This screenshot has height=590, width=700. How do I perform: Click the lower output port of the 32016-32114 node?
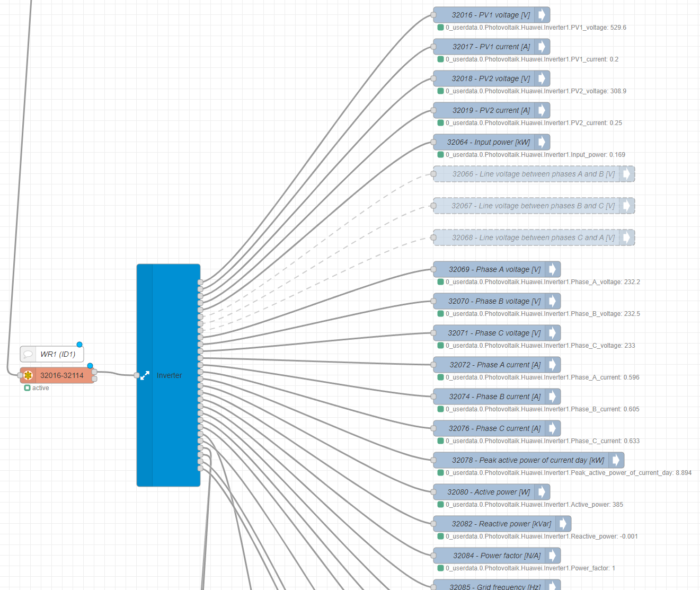click(94, 379)
